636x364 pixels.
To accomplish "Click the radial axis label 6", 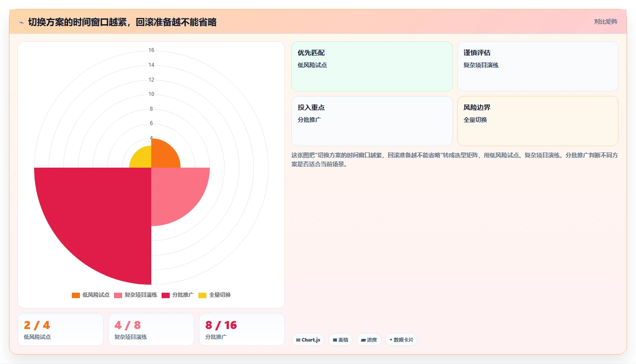I will tap(151, 123).
